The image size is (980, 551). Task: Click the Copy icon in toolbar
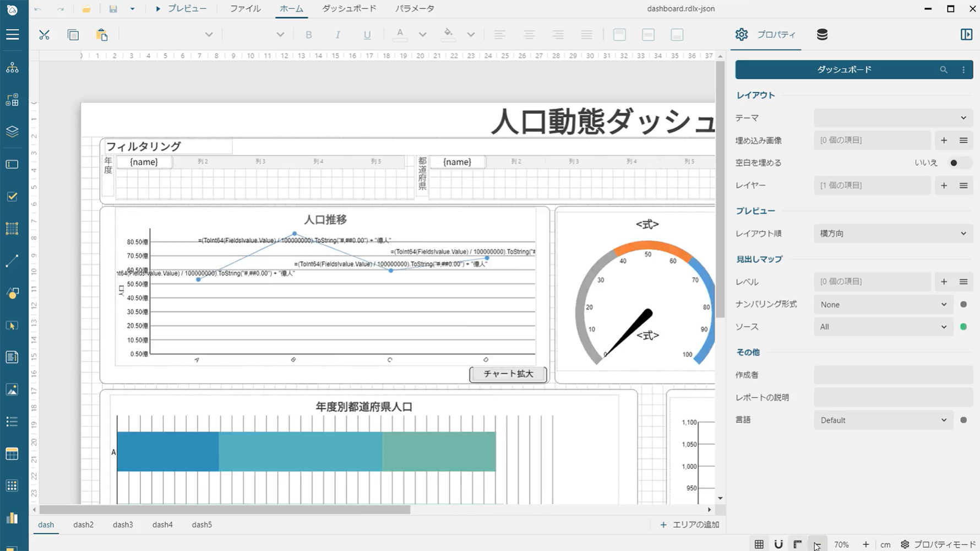pyautogui.click(x=73, y=35)
